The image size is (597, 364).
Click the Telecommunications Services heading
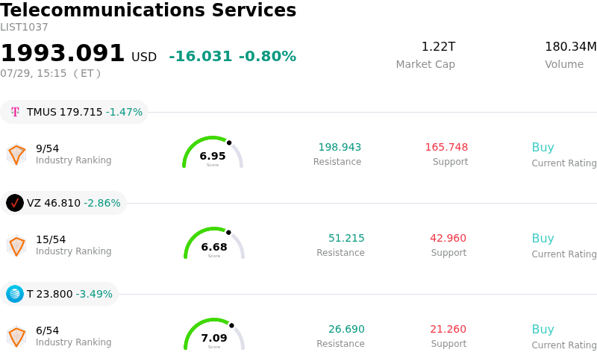[x=148, y=10]
